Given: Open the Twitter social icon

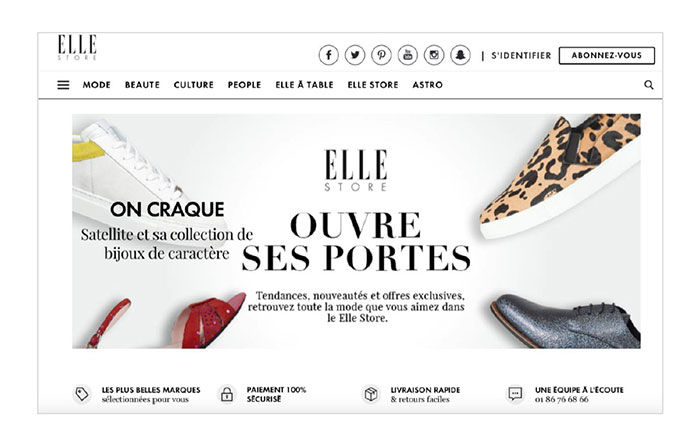Looking at the screenshot, I should click(355, 55).
